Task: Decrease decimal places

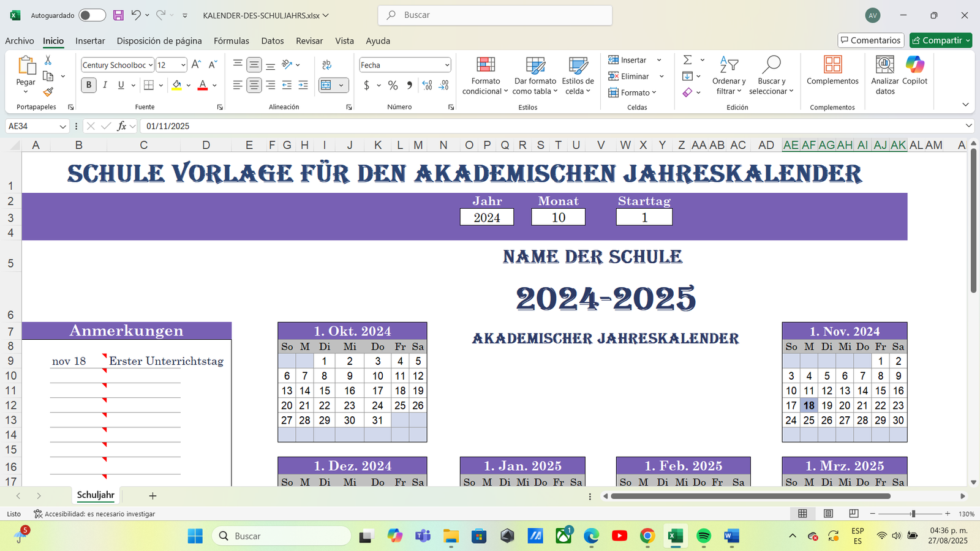Action: point(444,85)
